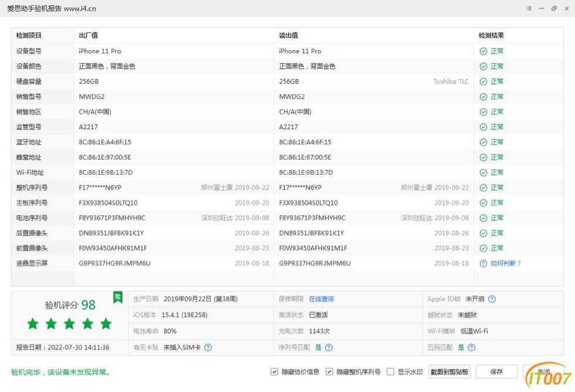Click the green check icon for 销售地区
This screenshot has height=392, width=575.
pos(483,112)
